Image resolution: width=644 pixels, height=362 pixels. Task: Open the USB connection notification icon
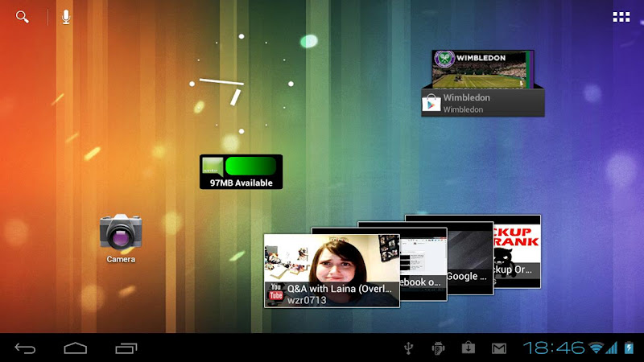click(408, 348)
